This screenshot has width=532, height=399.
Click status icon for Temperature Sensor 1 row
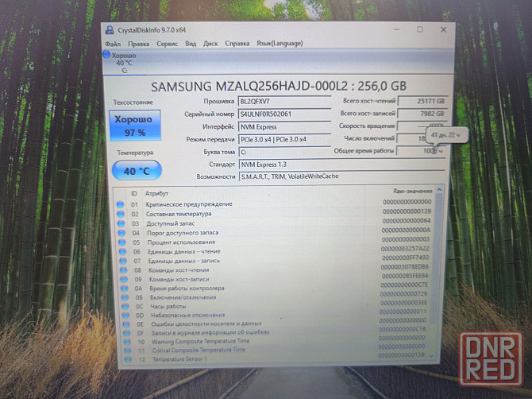128,359
